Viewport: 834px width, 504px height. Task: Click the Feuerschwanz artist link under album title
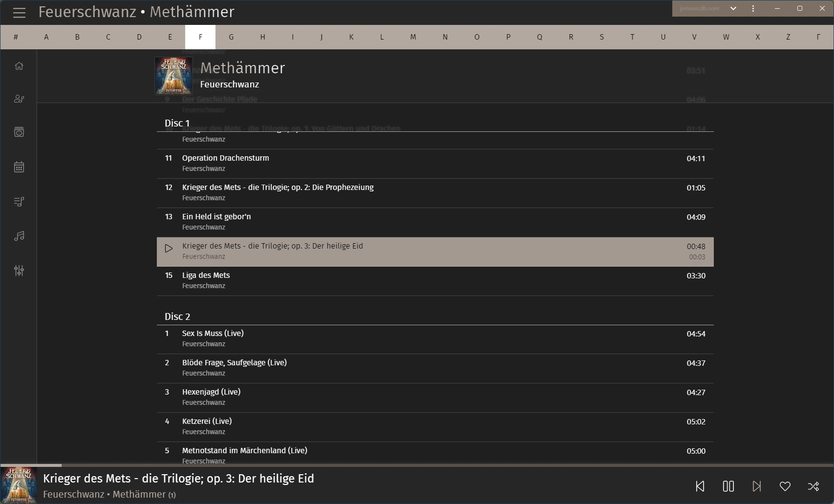(230, 84)
